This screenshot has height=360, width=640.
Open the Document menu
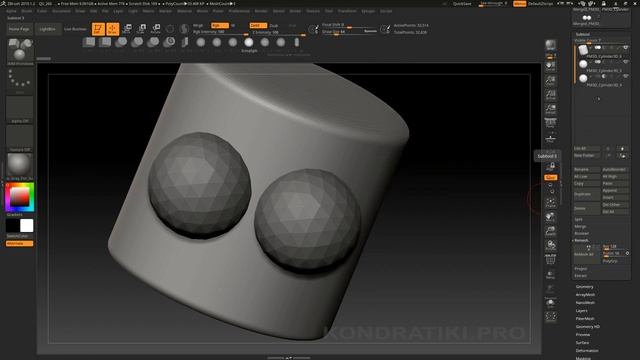point(61,11)
